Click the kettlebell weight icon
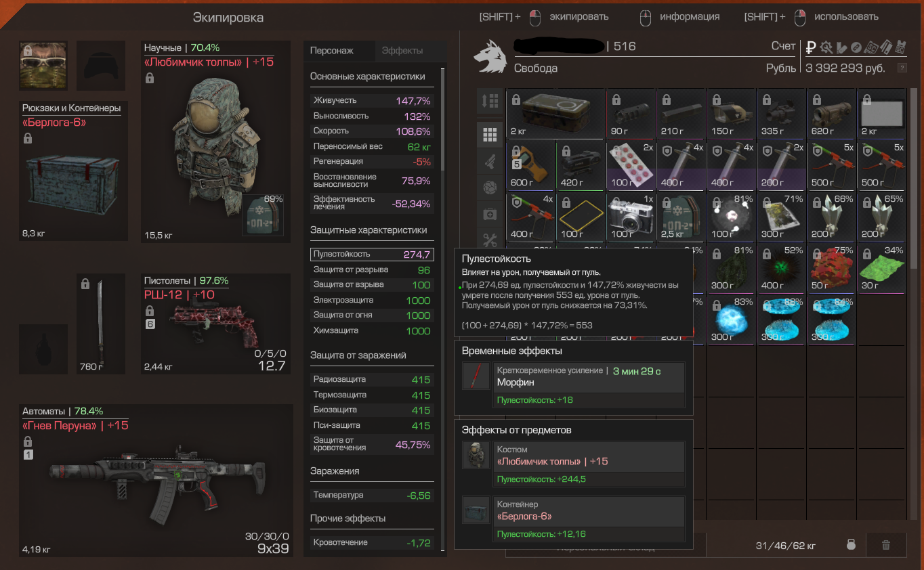Image resolution: width=924 pixels, height=570 pixels. click(x=852, y=545)
